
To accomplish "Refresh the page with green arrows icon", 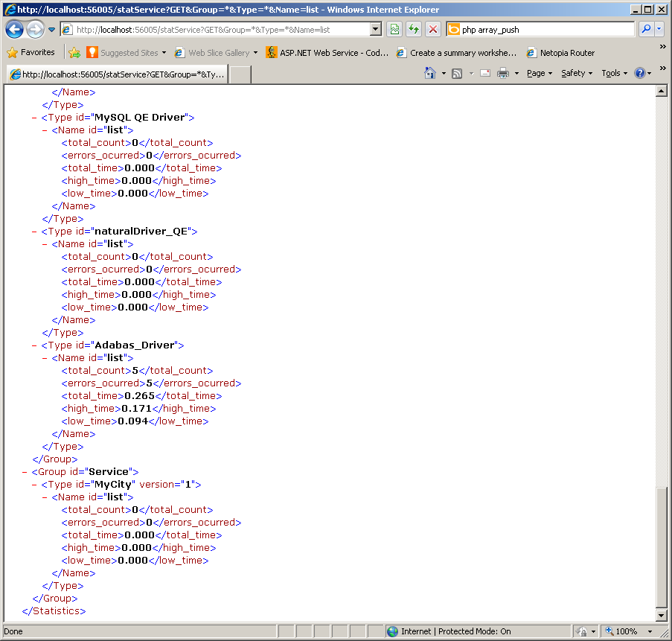I will click(414, 30).
